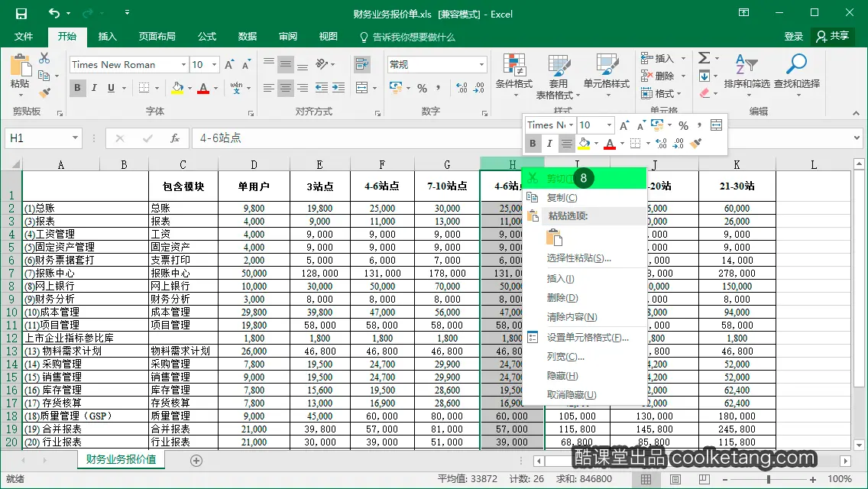Click the percent style icon in ribbon
Screen dimensions: 868x489
[423, 88]
